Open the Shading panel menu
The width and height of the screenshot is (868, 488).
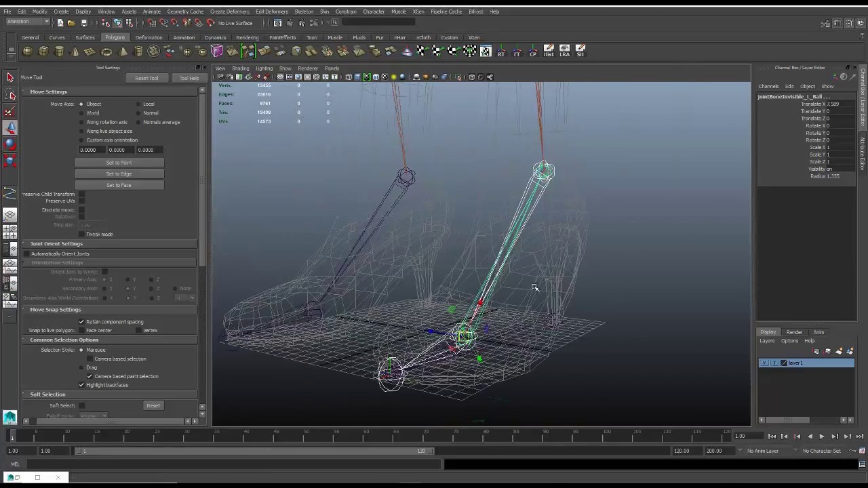[240, 68]
